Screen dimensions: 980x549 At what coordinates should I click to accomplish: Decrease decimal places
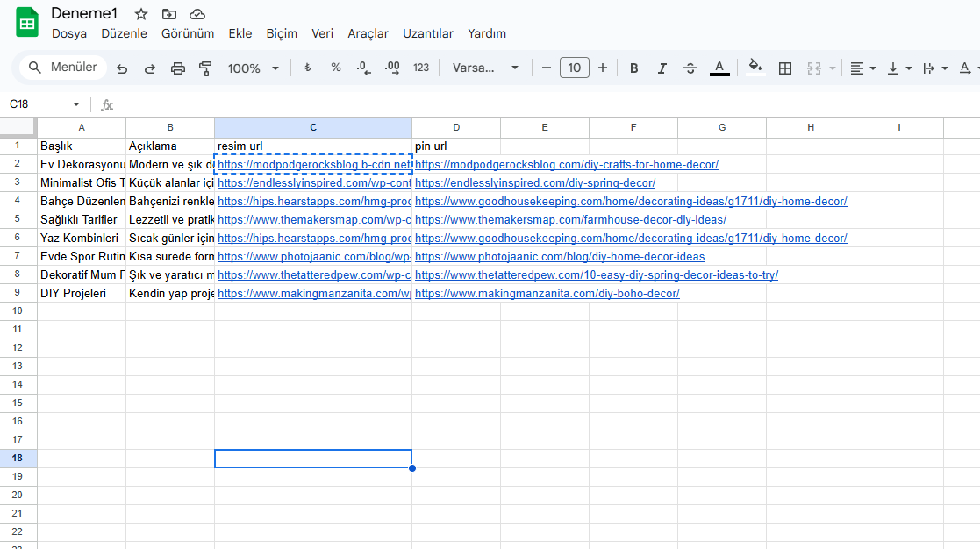pos(363,68)
